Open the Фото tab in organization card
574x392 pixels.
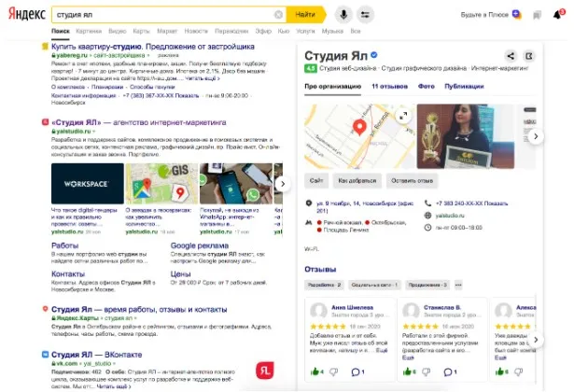[427, 87]
